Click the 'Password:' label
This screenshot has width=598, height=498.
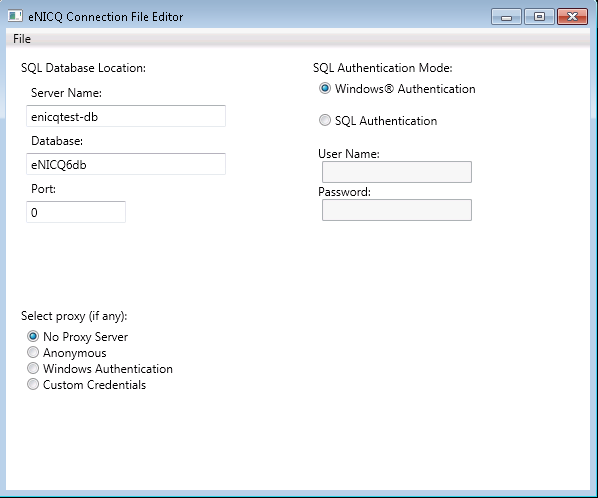click(344, 192)
